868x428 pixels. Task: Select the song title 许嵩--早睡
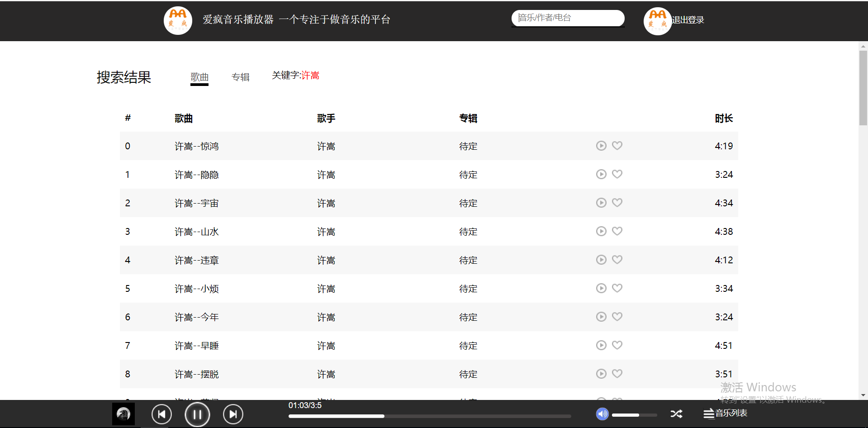(x=197, y=346)
